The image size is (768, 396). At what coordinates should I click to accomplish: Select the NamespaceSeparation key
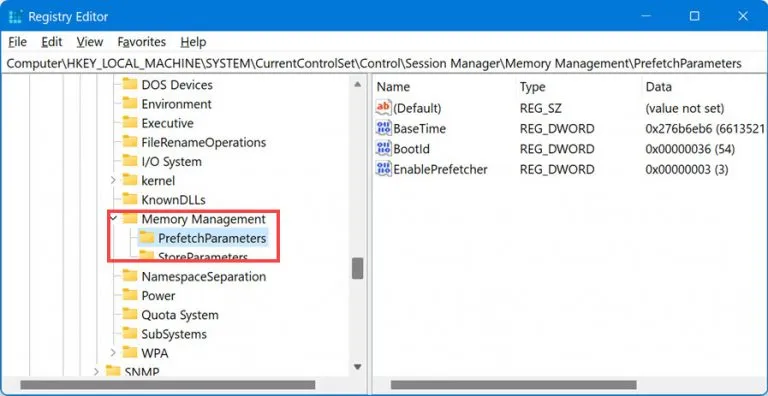click(x=204, y=277)
